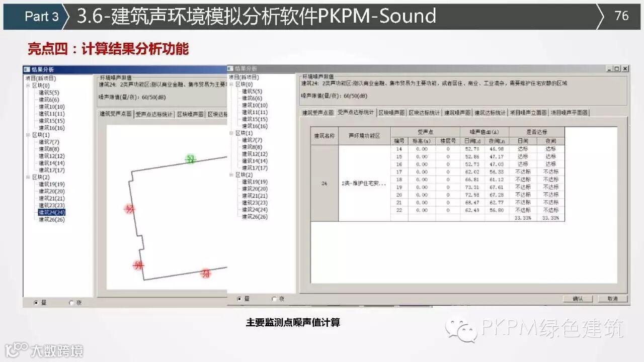This screenshot has height=362, width=644.
Task: Select 建筑24(24) in the front window tree
Action: (x=255, y=210)
